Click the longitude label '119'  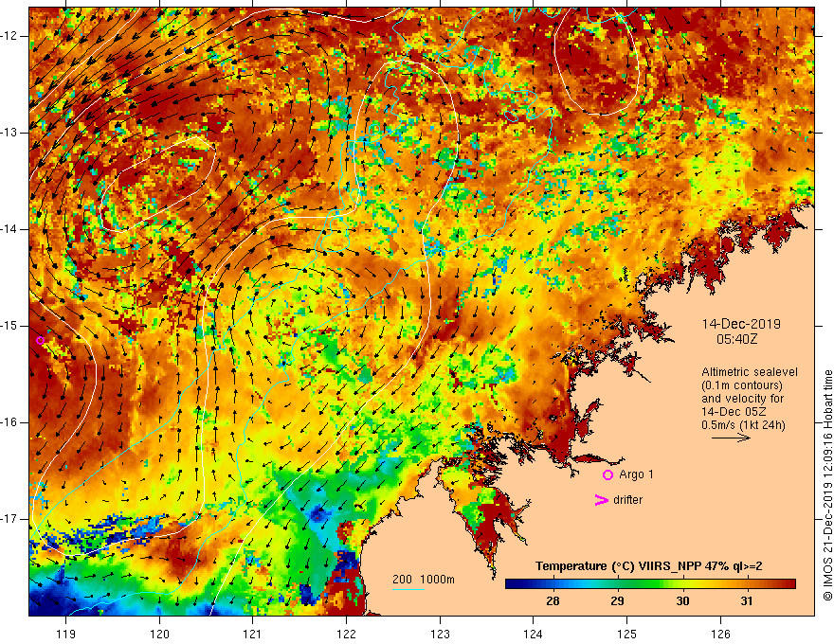(66, 634)
